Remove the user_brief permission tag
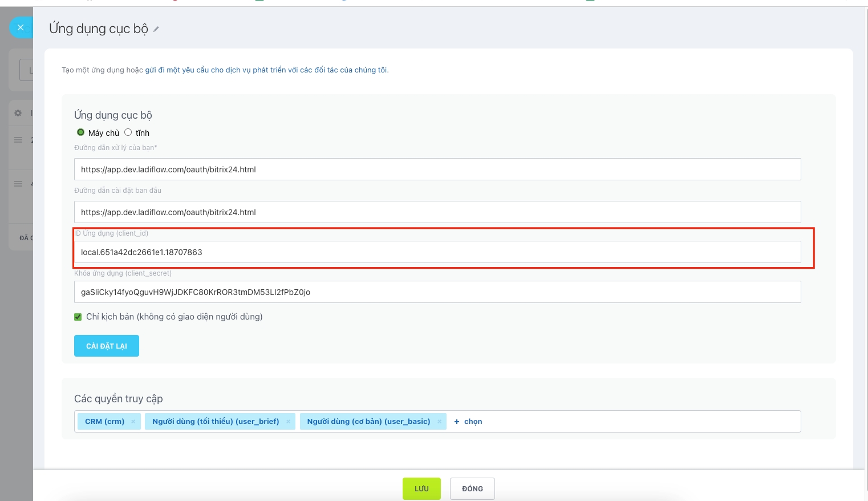 tap(288, 422)
